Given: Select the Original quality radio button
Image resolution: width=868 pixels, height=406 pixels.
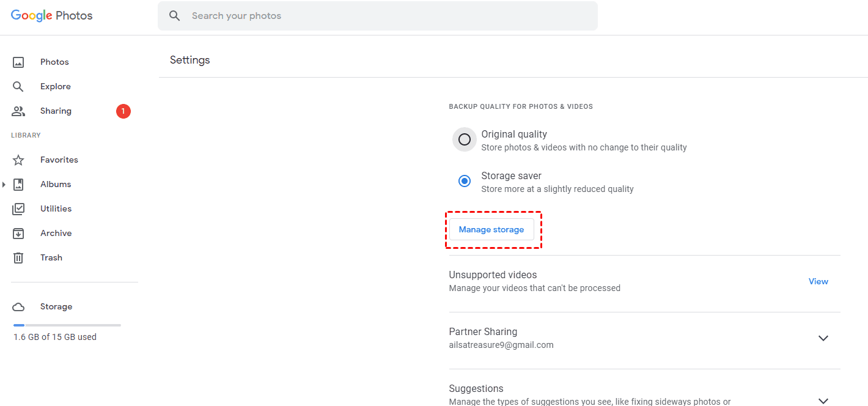Looking at the screenshot, I should click(465, 139).
